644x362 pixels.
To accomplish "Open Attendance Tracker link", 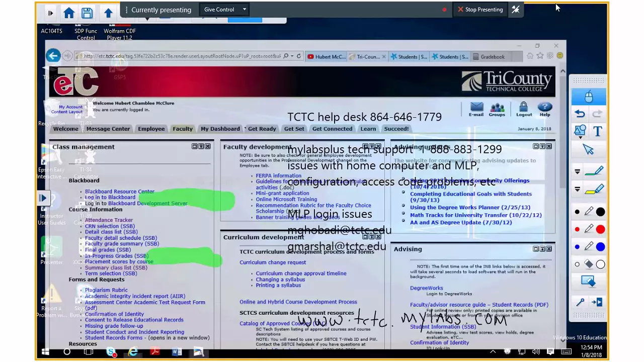I will (109, 220).
